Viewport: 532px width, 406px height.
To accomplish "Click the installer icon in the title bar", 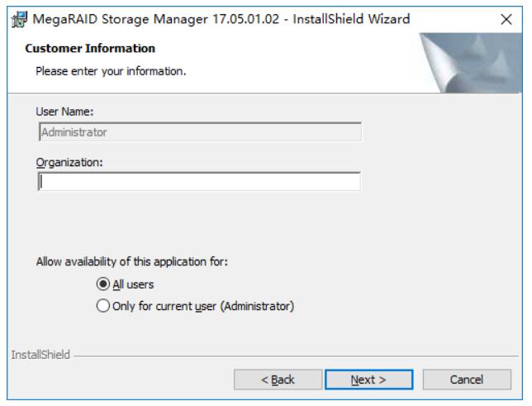I will coord(19,19).
